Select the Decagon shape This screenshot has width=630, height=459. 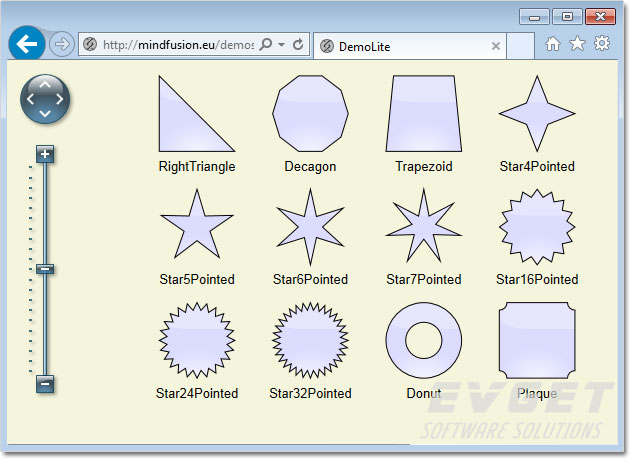tap(310, 113)
